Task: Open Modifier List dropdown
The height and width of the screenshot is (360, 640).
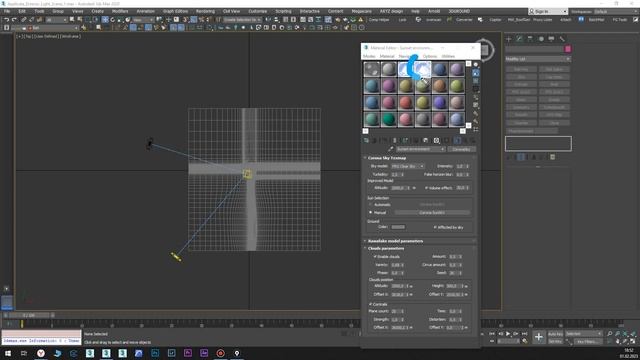Action: pyautogui.click(x=538, y=59)
